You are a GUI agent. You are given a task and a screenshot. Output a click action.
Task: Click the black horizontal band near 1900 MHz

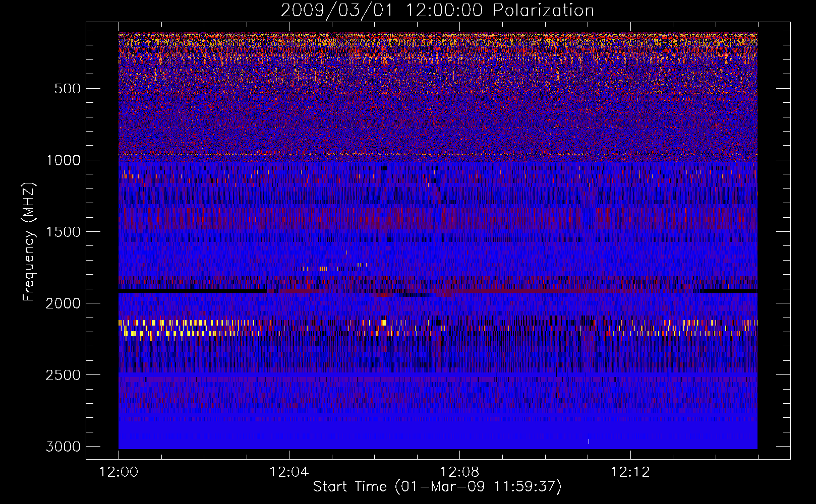192,291
